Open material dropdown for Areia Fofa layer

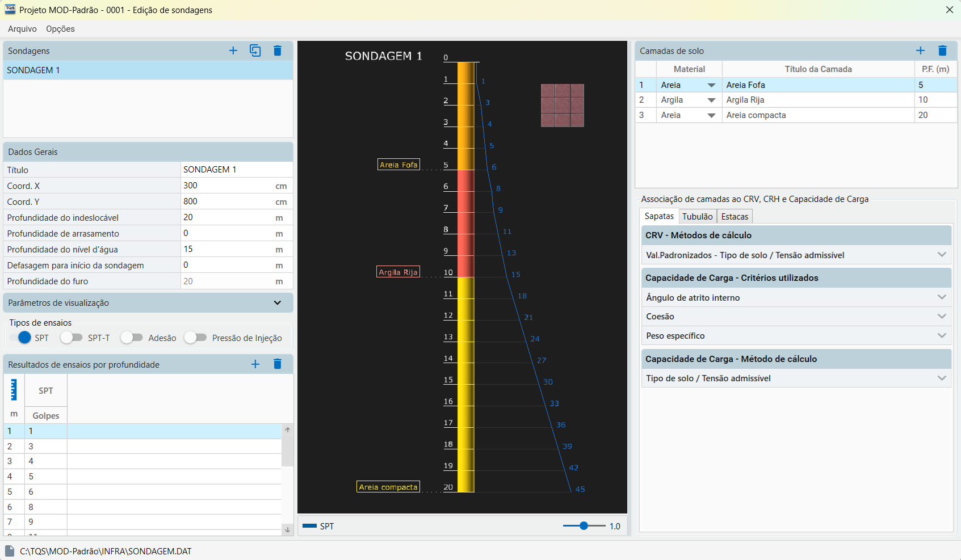point(711,85)
